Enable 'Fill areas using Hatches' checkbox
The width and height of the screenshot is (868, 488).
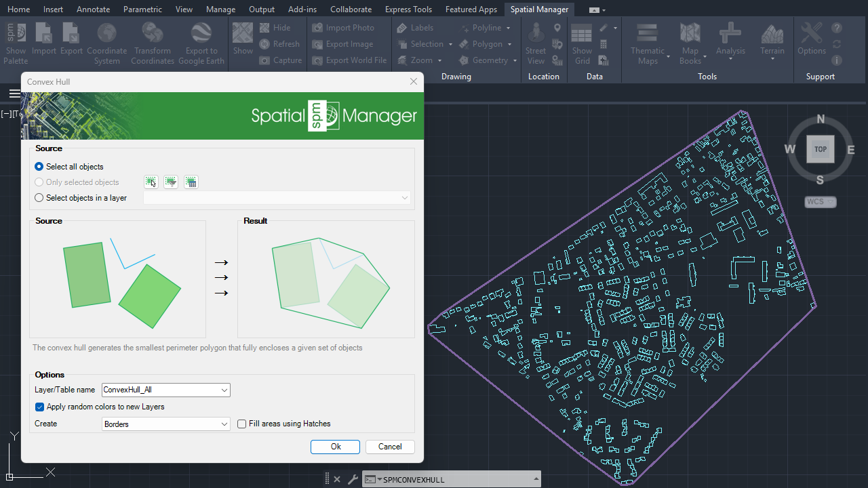pyautogui.click(x=242, y=424)
